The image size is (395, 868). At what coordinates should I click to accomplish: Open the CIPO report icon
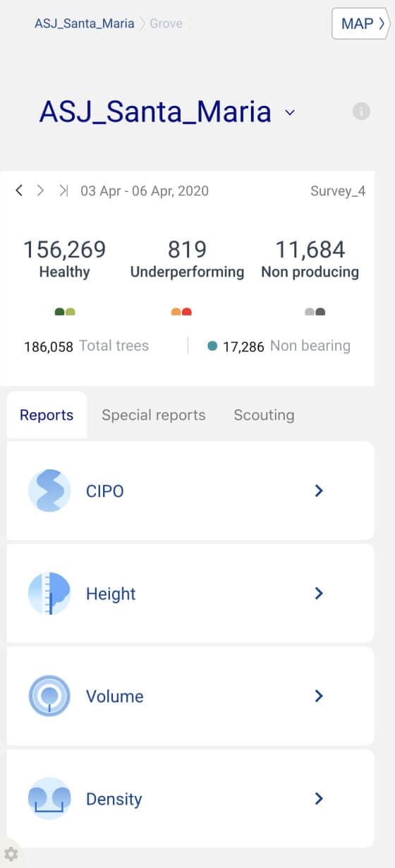click(49, 490)
